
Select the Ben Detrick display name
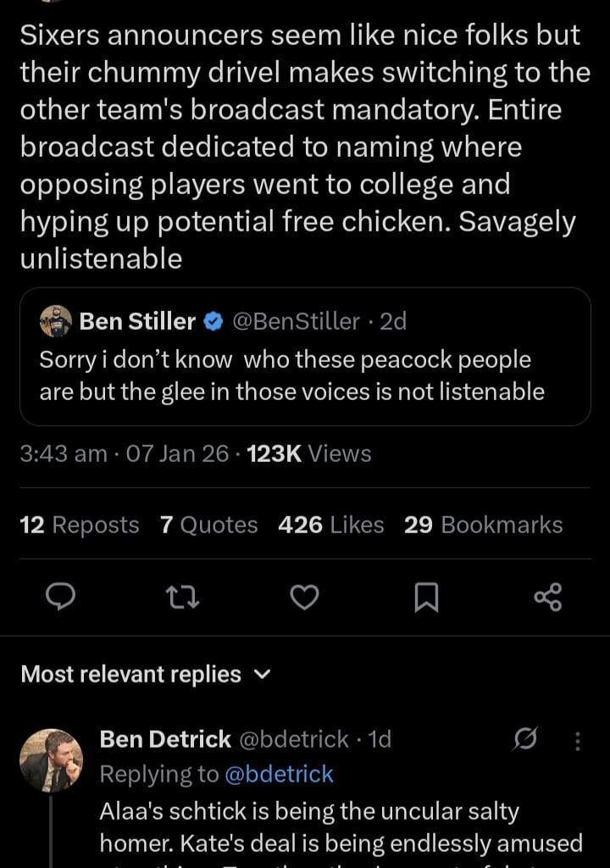(x=165, y=739)
